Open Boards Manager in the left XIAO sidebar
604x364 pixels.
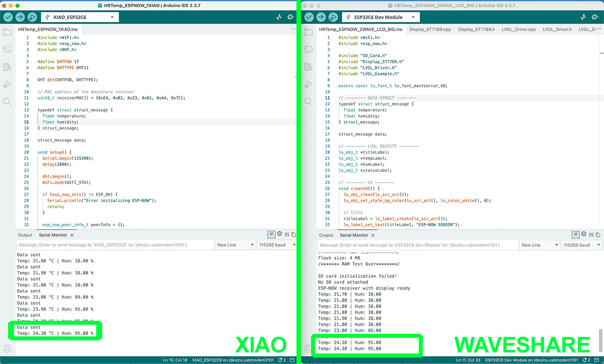pos(7,49)
